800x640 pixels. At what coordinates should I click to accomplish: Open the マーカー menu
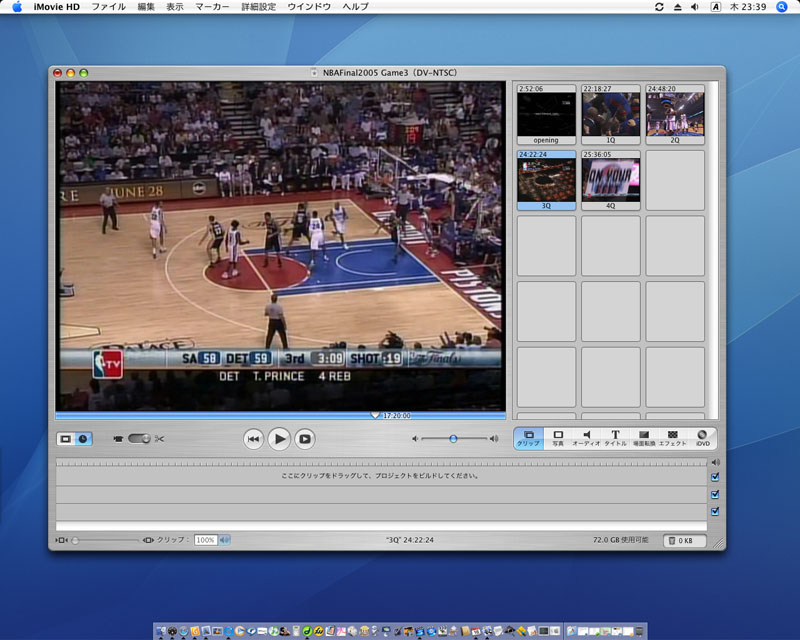[211, 7]
